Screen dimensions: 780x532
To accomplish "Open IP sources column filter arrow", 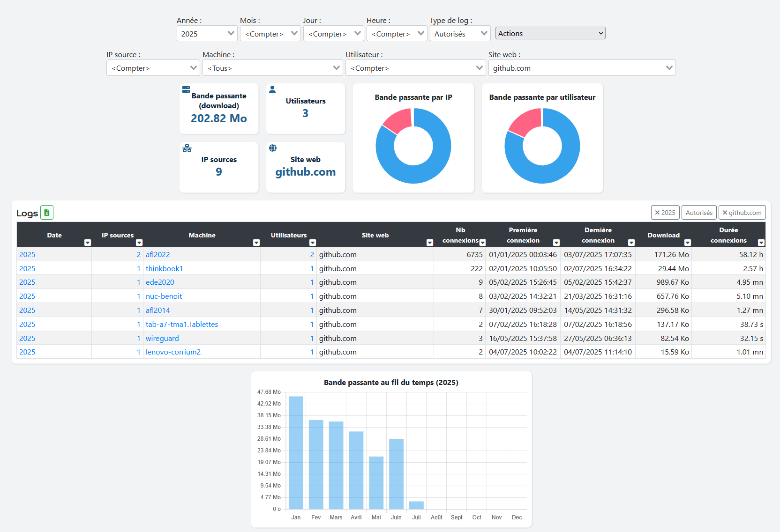I will (139, 243).
